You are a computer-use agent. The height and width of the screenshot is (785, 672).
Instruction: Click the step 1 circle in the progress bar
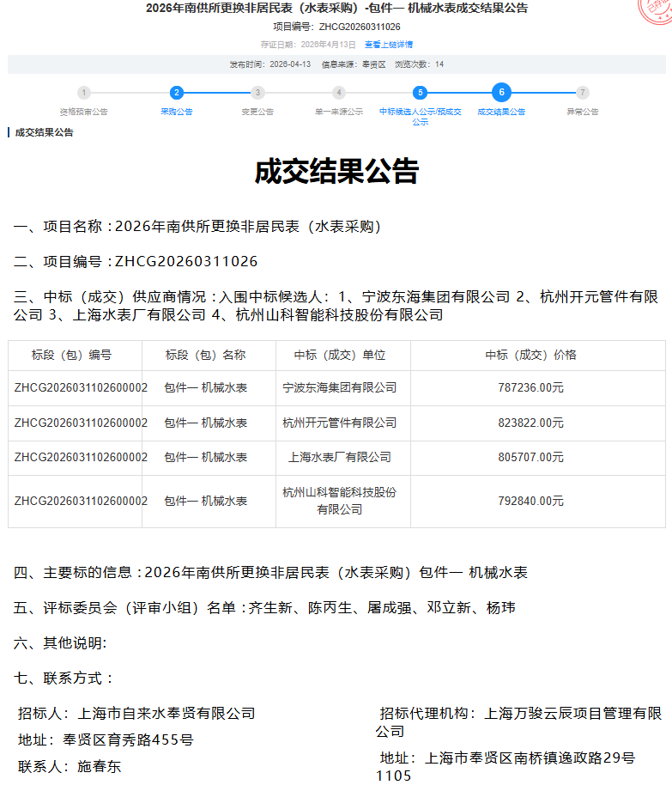click(x=83, y=93)
